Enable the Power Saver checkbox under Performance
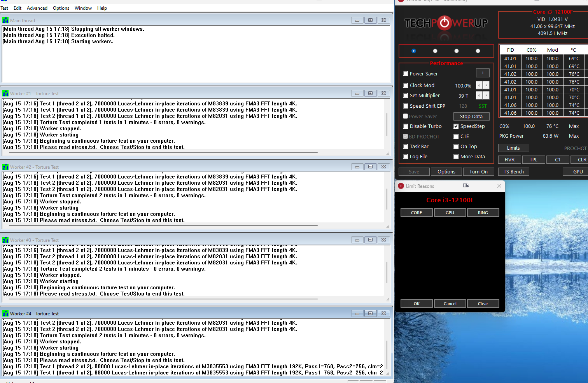The width and height of the screenshot is (588, 383). 406,73
